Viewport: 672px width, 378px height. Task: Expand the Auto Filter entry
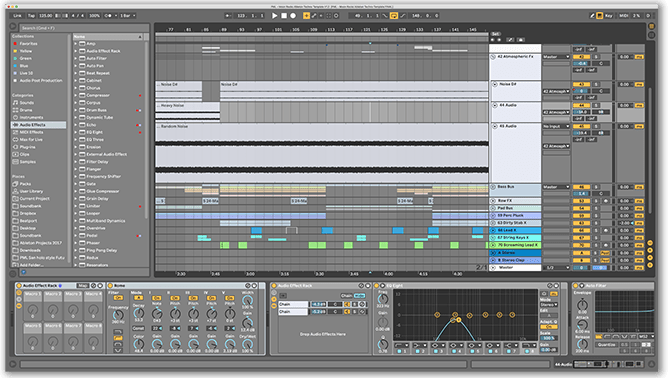[75, 58]
